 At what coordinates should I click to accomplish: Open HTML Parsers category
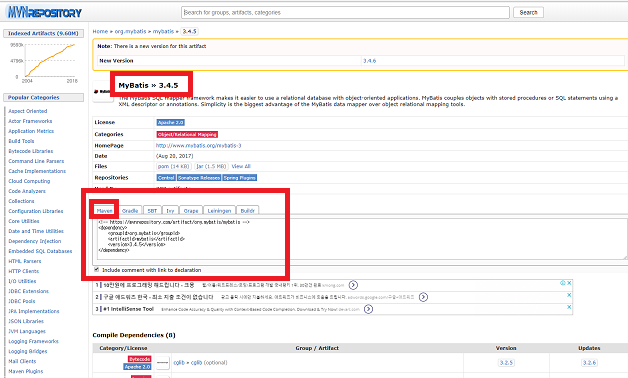click(x=24, y=261)
